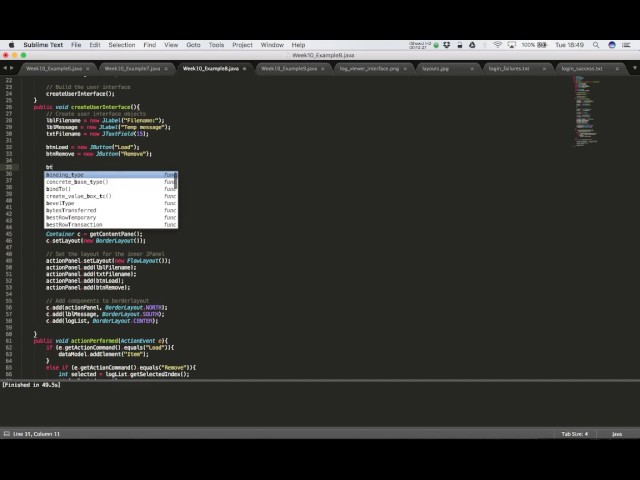Open the Selection menu
This screenshot has height=480, width=640.
[x=122, y=45]
